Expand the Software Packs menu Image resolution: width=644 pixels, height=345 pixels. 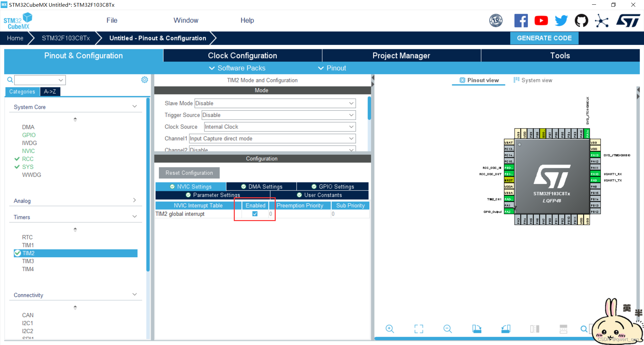click(x=237, y=68)
